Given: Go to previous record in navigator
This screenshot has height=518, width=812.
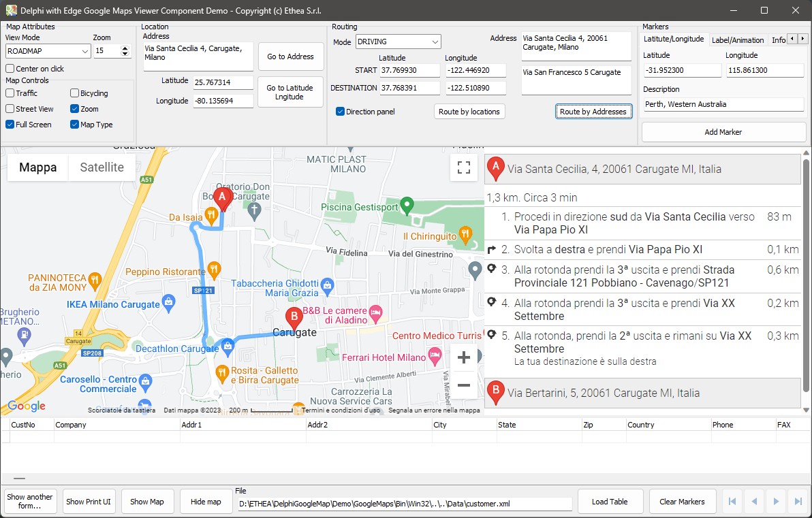Looking at the screenshot, I should coord(754,501).
